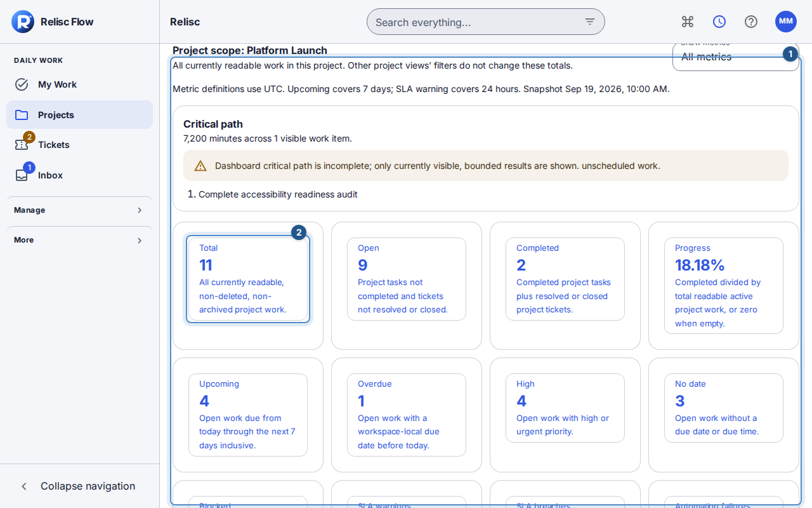
Task: Open the keyboard command shortcuts icon
Action: coord(688,22)
